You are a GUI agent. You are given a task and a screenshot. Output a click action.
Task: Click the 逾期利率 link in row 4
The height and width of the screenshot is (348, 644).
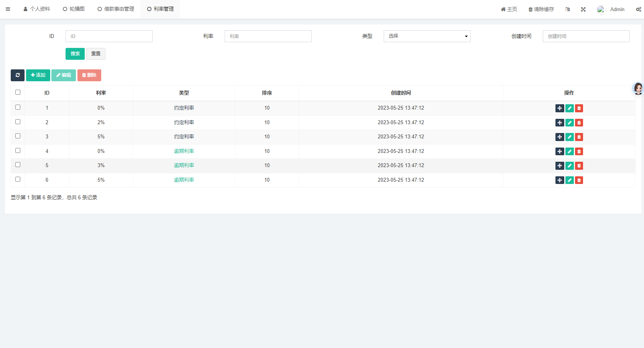[184, 151]
